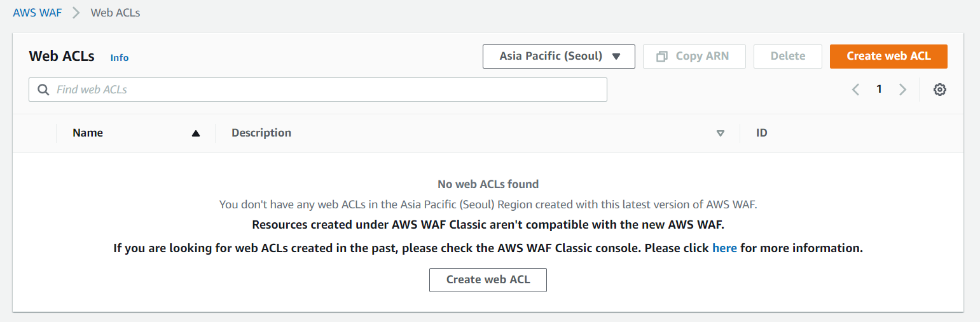Viewport: 980px width, 322px height.
Task: Click the Copy ARN button
Action: [x=694, y=56]
